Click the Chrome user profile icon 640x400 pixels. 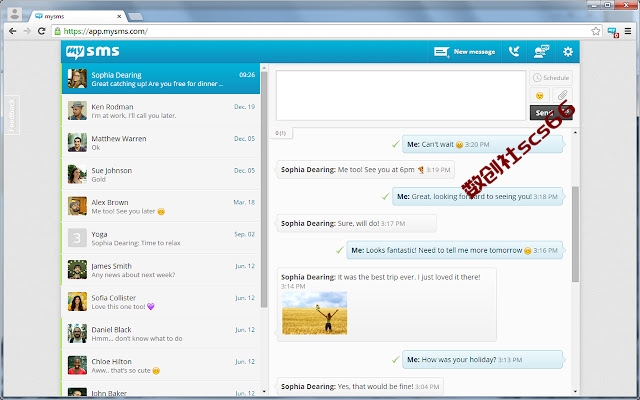point(15,14)
